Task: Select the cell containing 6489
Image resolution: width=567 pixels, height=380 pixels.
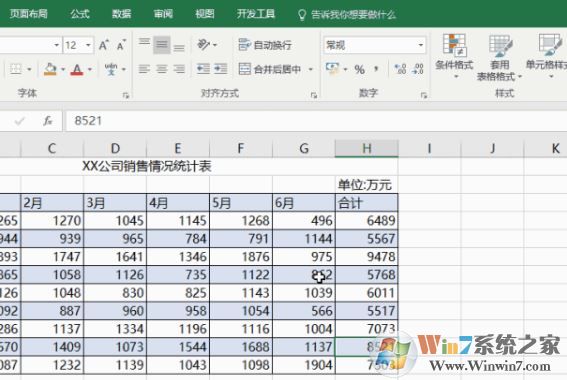Action: click(x=367, y=221)
